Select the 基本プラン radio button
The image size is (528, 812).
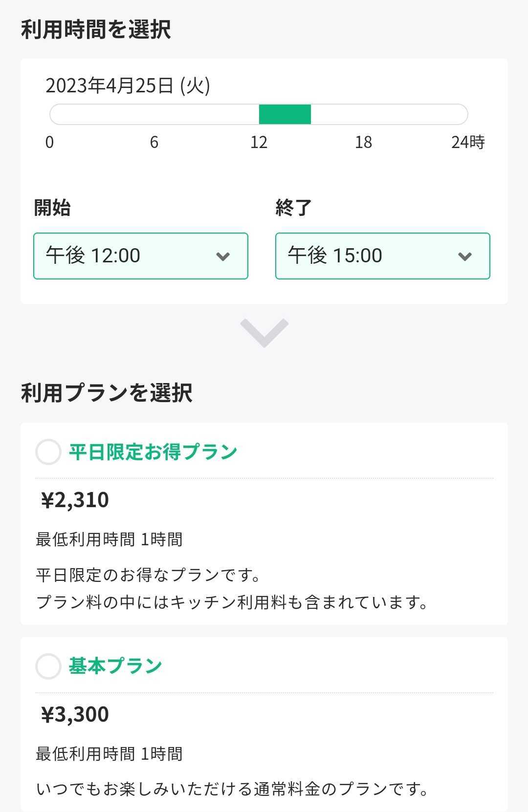(48, 666)
